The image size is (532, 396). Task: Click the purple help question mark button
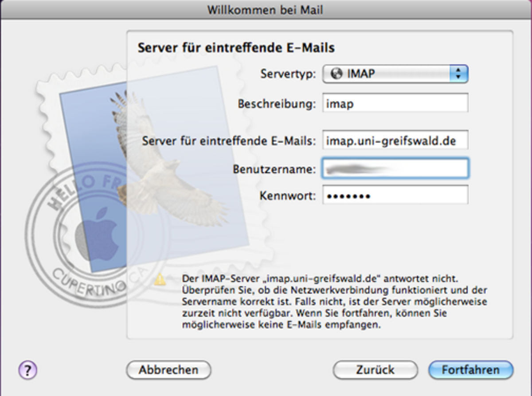click(x=27, y=369)
